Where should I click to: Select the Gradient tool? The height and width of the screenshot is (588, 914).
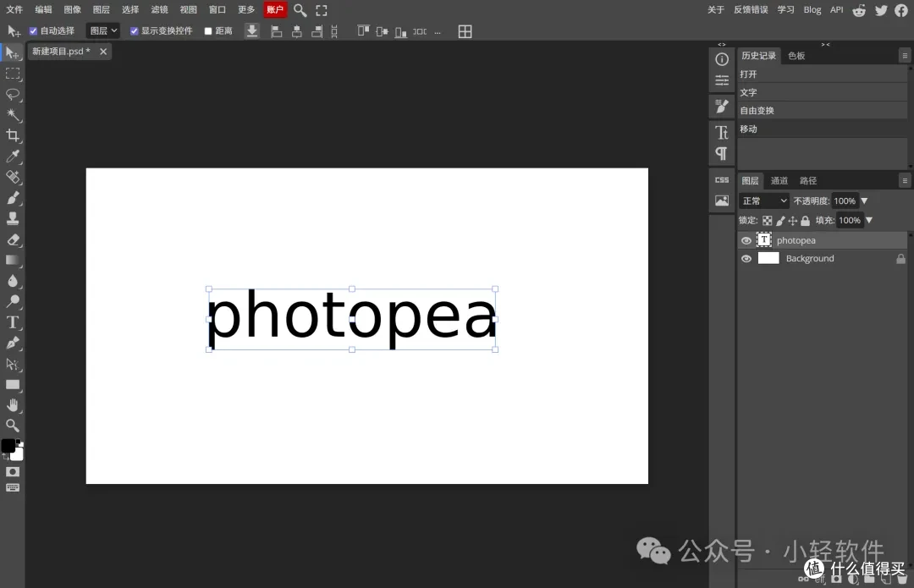tap(12, 260)
